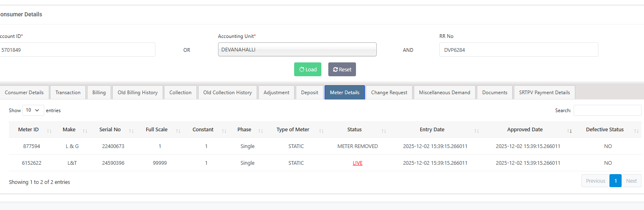Sort by Make column arrows icon
Viewport: 644px width, 210px height.
(x=85, y=131)
